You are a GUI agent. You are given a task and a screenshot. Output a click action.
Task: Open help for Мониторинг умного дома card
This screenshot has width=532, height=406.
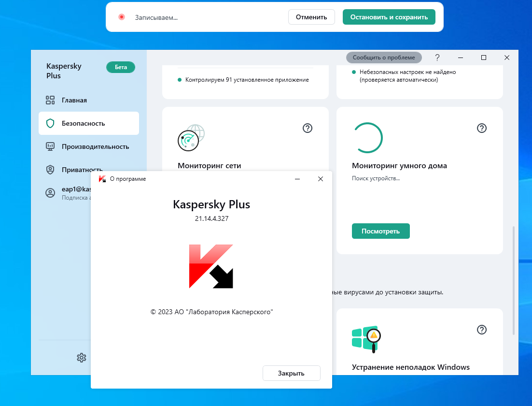[x=482, y=128]
